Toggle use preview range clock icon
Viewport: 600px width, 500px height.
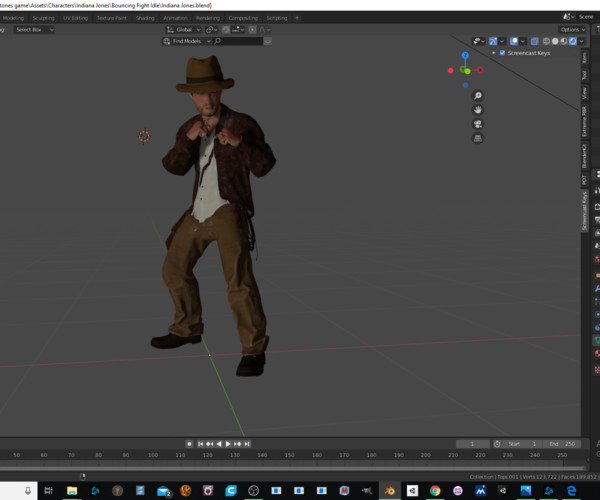pyautogui.click(x=497, y=444)
